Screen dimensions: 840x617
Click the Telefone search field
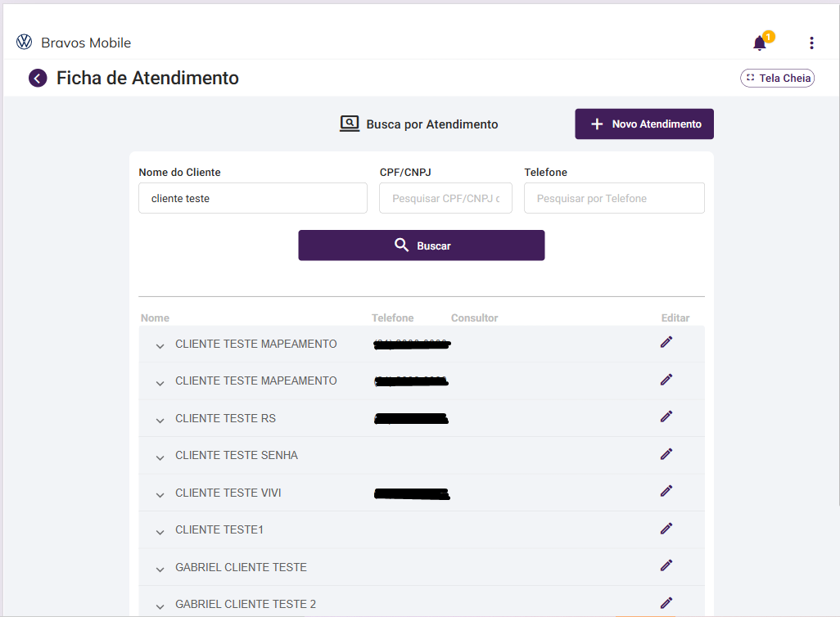tap(614, 198)
